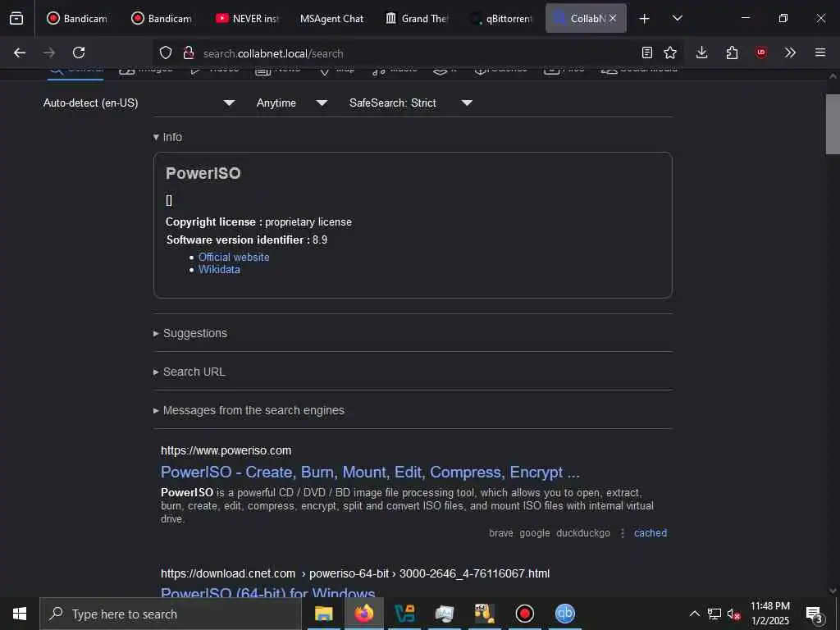Click the Type here to search box
This screenshot has width=840, height=630.
[x=171, y=614]
